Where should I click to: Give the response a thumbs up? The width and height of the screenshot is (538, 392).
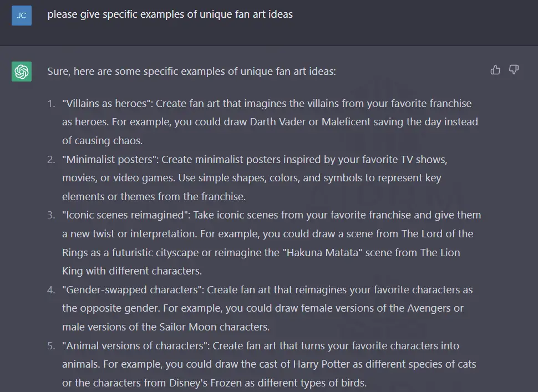tap(495, 70)
